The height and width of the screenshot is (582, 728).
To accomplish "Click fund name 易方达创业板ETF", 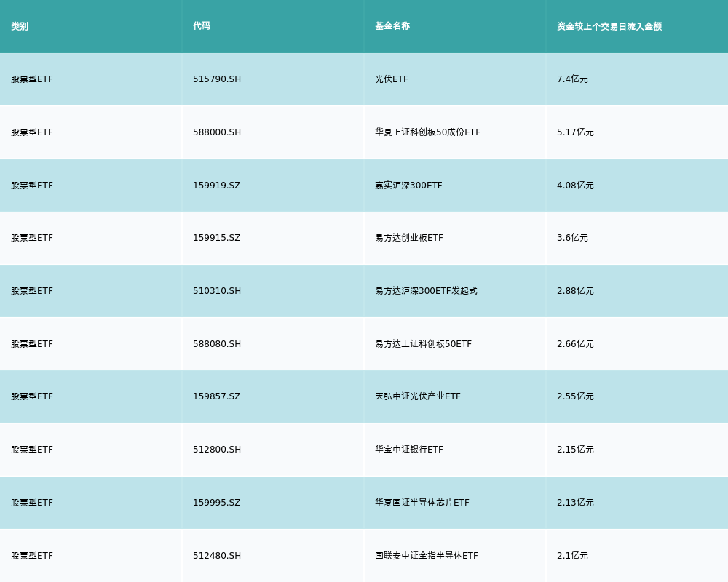I will [409, 238].
